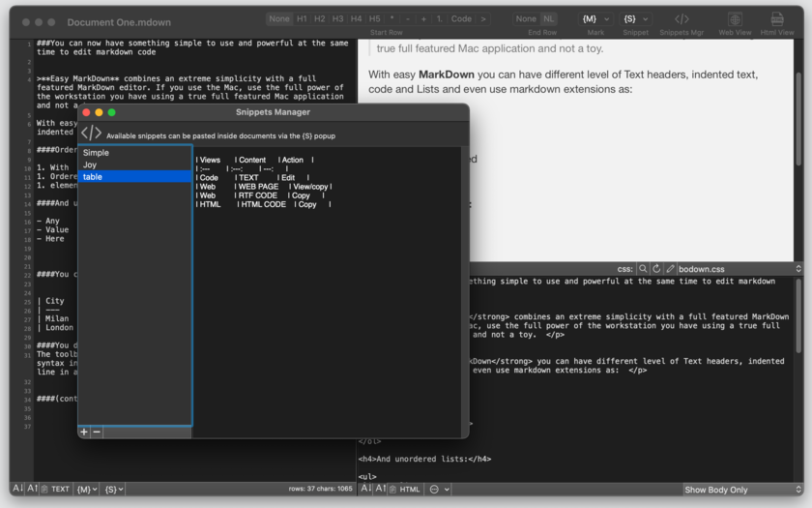The image size is (812, 508).
Task: Select the table snippet in the list
Action: (135, 177)
